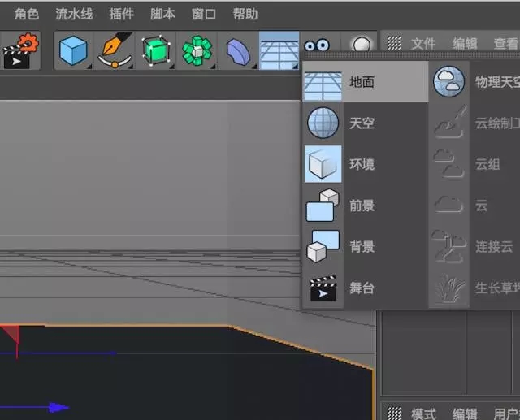Click the Attribute Manager panel grip icon
Image resolution: width=520 pixels, height=420 pixels.
click(x=394, y=414)
